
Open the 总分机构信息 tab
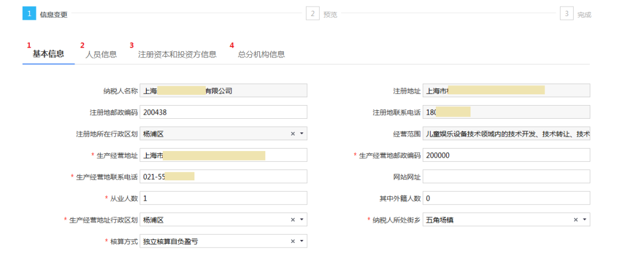[x=261, y=54]
